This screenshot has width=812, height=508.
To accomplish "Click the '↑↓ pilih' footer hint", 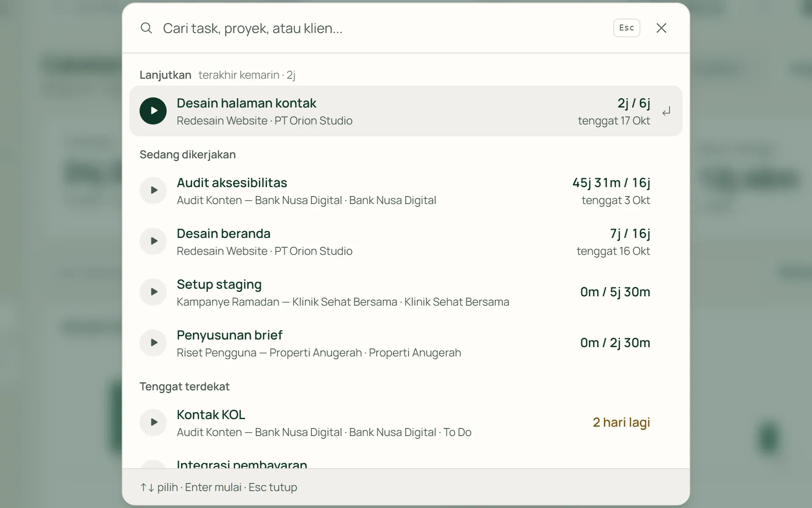I will tap(159, 487).
